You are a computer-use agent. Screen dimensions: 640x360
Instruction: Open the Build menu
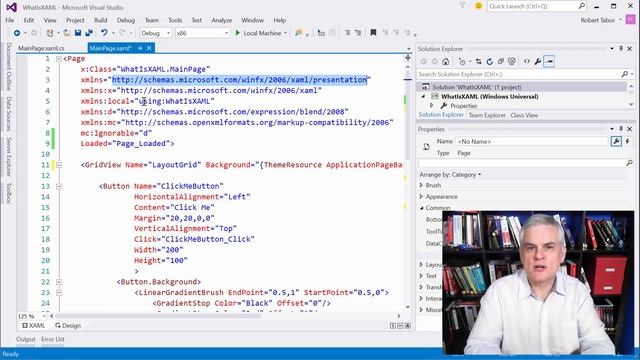100,20
